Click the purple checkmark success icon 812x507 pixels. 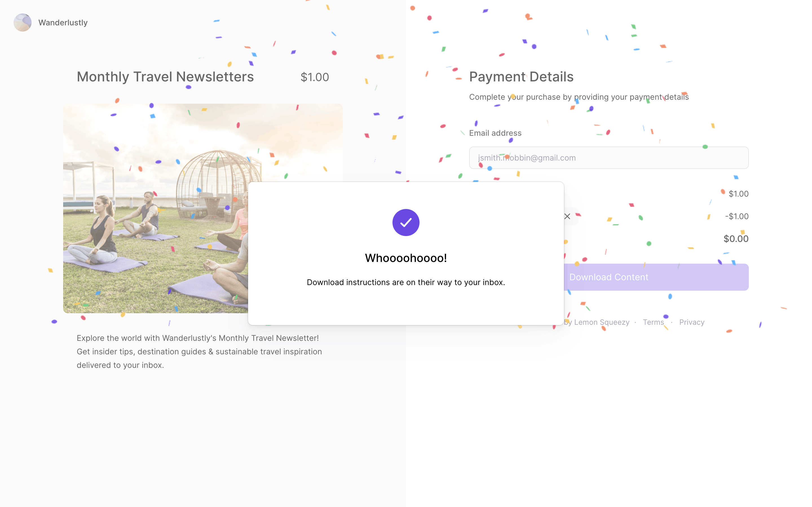click(406, 222)
